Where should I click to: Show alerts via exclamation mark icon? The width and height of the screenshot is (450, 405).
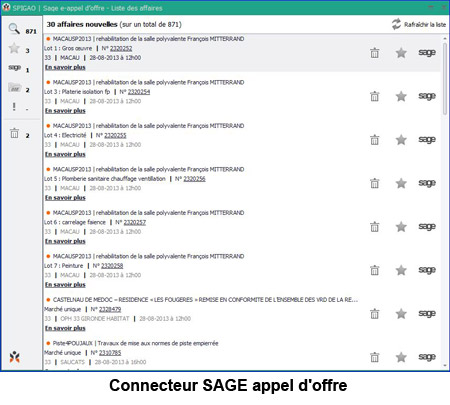pyautogui.click(x=14, y=107)
